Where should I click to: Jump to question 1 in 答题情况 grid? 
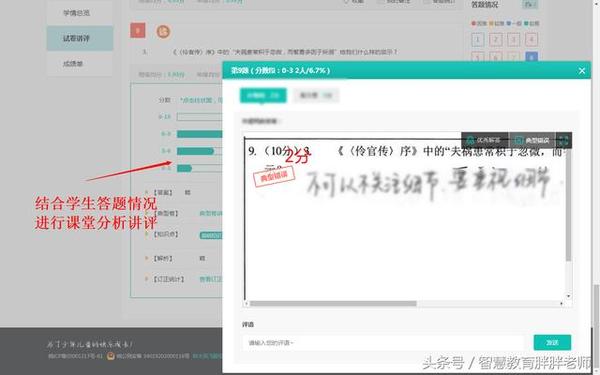tap(478, 39)
